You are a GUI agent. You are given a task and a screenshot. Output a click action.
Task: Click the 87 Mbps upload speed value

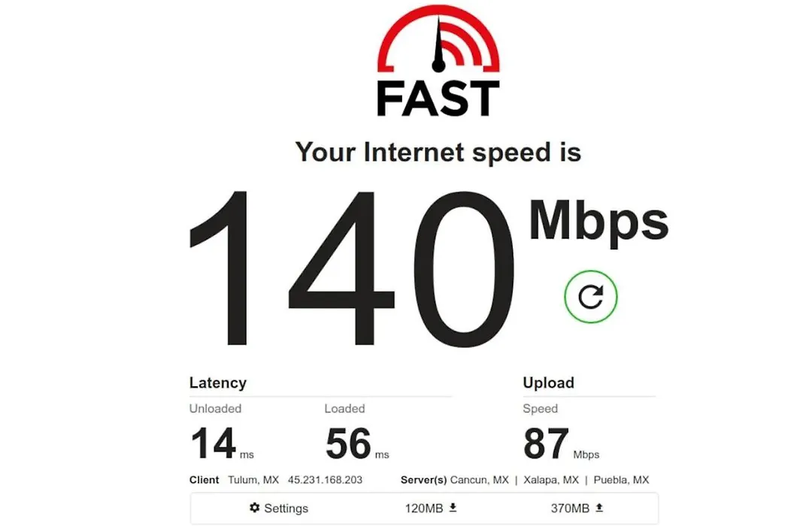tap(561, 443)
